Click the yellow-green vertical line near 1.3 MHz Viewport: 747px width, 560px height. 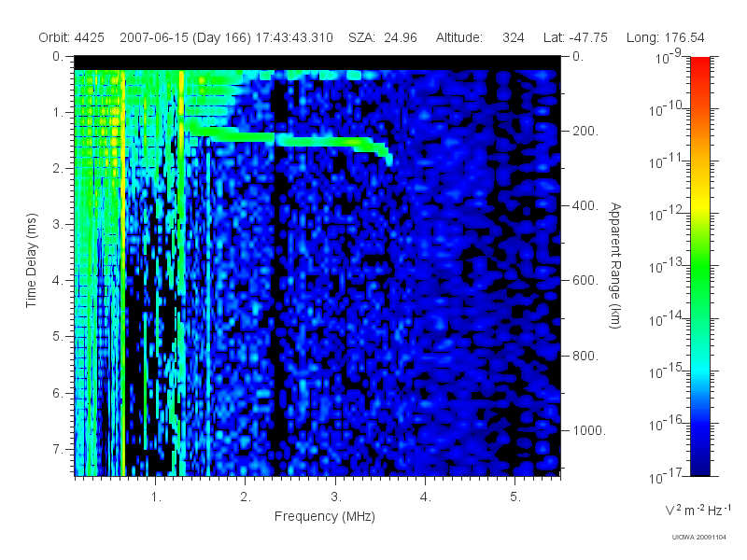tap(181, 272)
